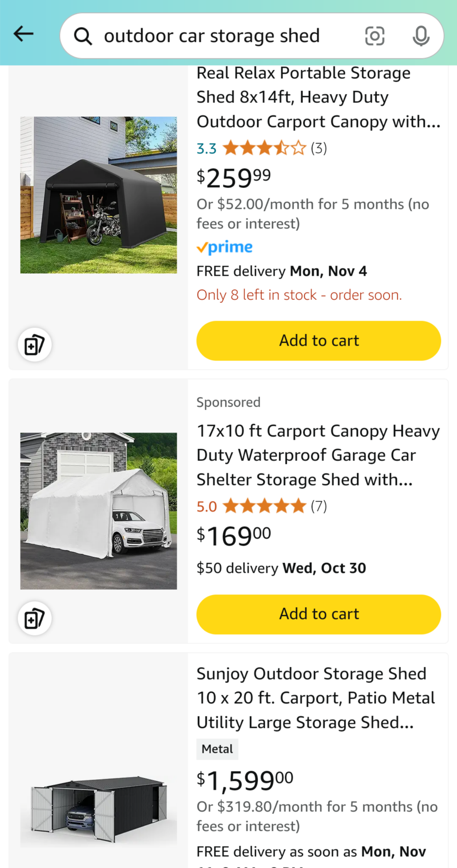Open 17x10 ft Carport Canopy listing title
This screenshot has height=868, width=457.
click(x=318, y=455)
